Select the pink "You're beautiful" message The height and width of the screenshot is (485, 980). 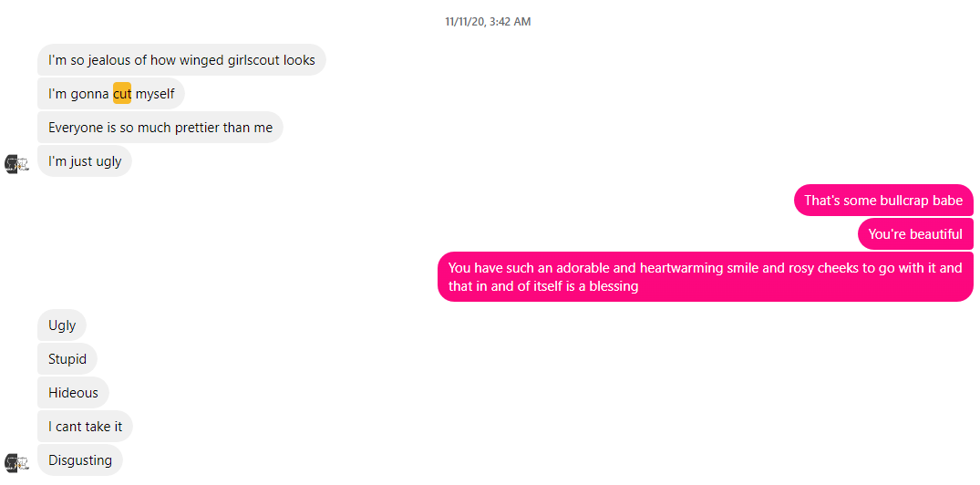(x=915, y=234)
